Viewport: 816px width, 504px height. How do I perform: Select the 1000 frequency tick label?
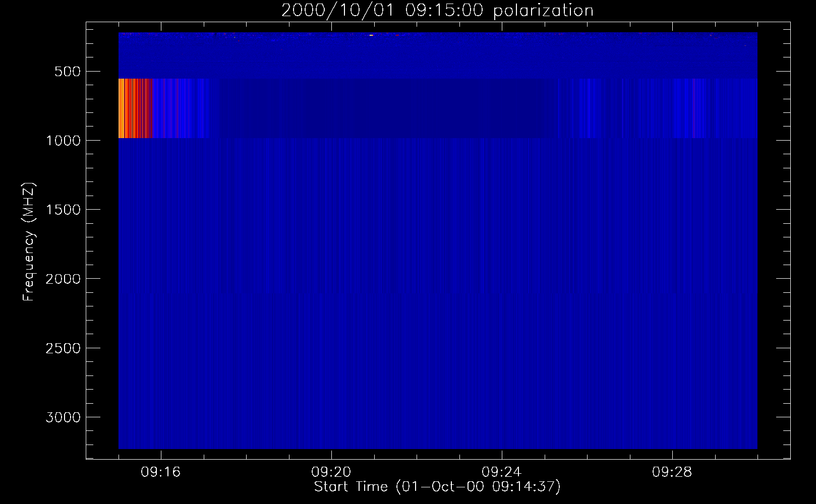point(63,141)
